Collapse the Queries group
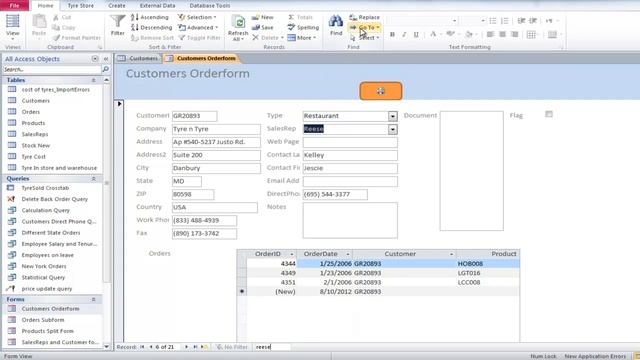This screenshot has height=360, width=640. (93, 178)
